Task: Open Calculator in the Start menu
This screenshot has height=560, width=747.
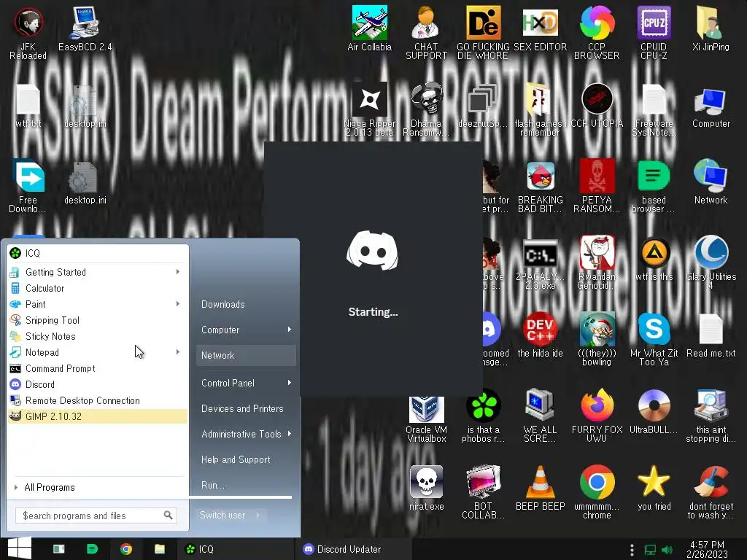Action: pos(98,288)
